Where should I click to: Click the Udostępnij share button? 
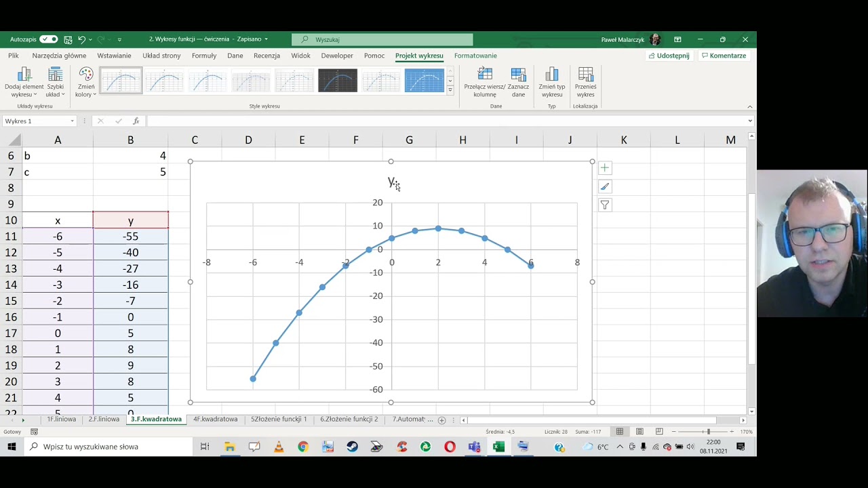[669, 56]
